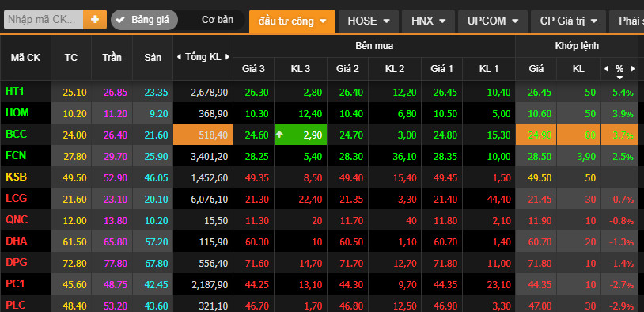
Task: Open the UPCOM tab
Action: [492, 21]
